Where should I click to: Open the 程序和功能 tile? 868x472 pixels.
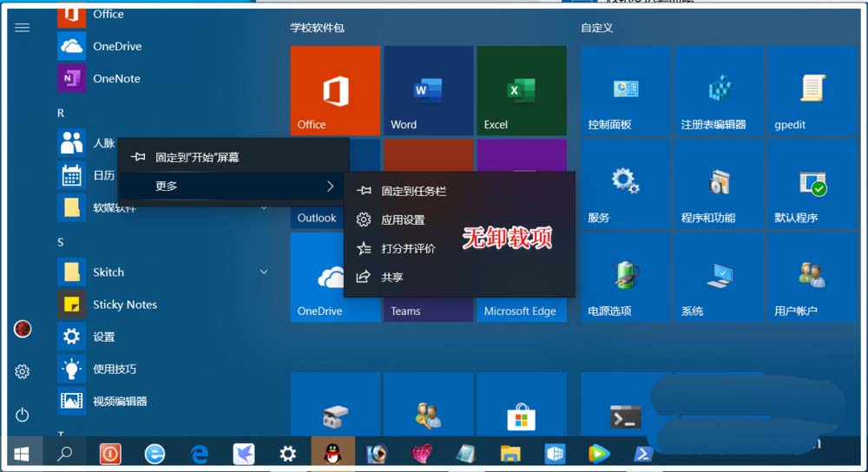click(x=719, y=184)
